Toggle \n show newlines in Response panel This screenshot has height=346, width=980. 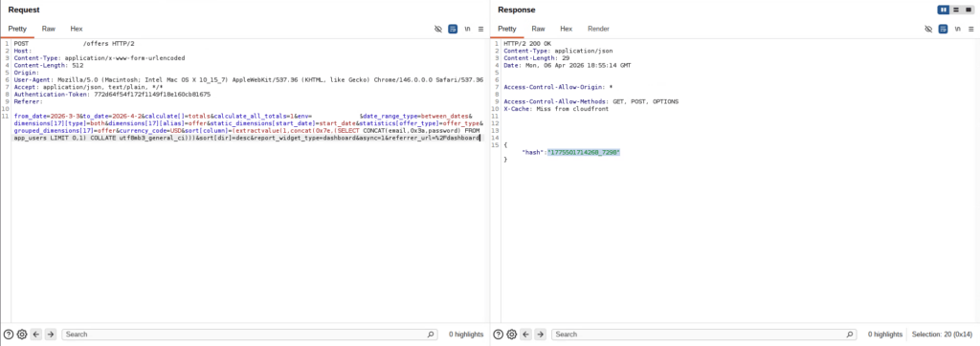click(x=957, y=29)
